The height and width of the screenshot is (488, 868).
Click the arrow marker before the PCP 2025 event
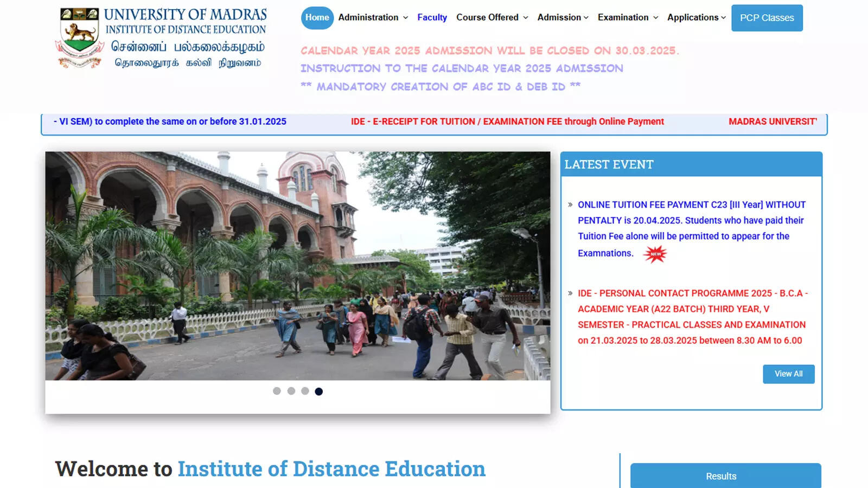569,293
